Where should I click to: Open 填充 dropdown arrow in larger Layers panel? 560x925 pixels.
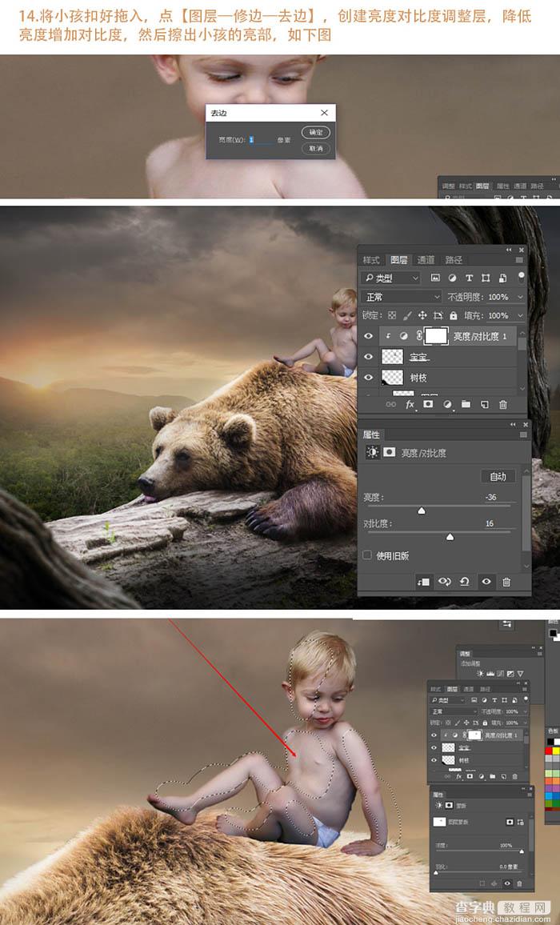click(521, 315)
